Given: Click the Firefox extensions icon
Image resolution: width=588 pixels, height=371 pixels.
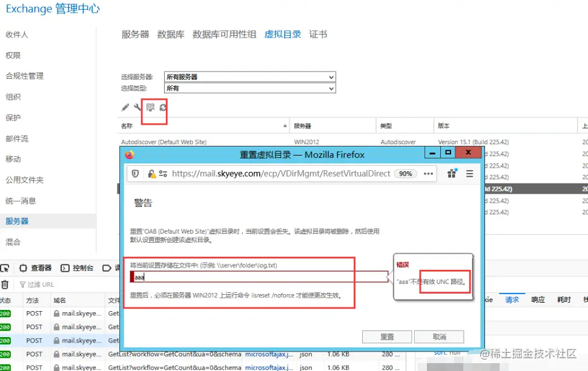Looking at the screenshot, I should pyautogui.click(x=452, y=173).
